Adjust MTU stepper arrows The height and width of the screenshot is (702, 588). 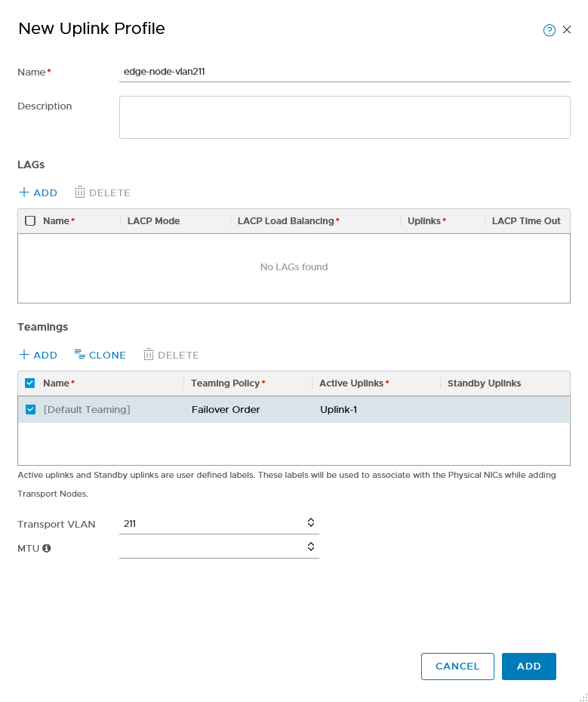[311, 547]
